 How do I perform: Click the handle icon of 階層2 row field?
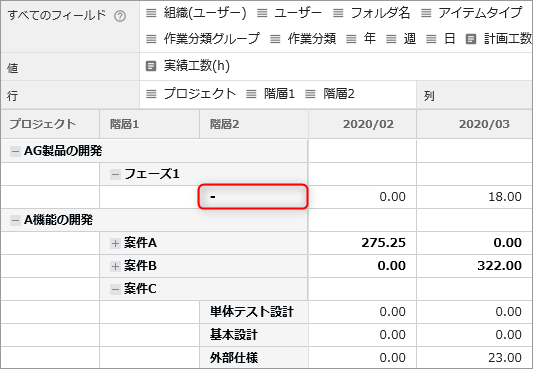point(310,93)
